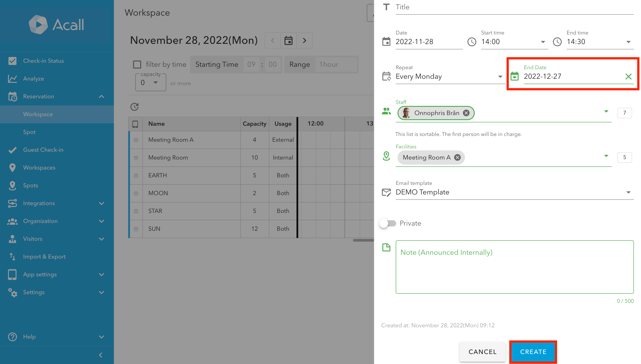
Task: Click into the Title input field
Action: pos(514,8)
